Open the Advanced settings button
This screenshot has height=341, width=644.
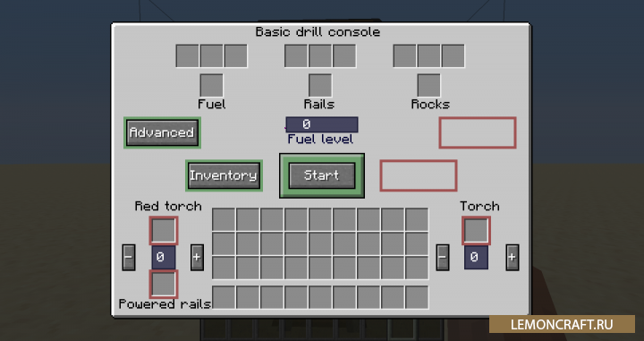pos(162,132)
